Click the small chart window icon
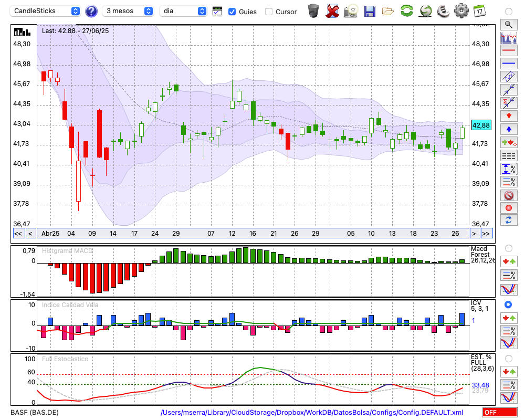This screenshot has height=420, width=525. pos(217,12)
